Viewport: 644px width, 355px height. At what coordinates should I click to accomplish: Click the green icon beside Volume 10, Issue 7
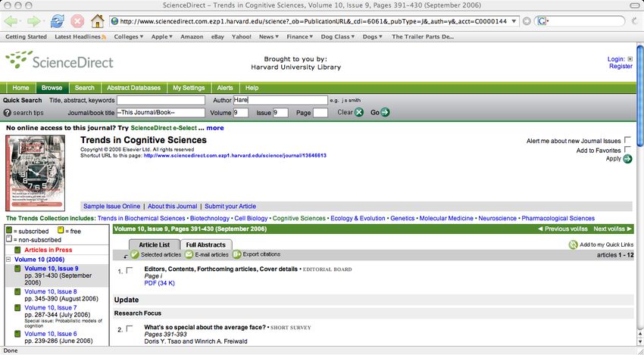[x=17, y=308]
